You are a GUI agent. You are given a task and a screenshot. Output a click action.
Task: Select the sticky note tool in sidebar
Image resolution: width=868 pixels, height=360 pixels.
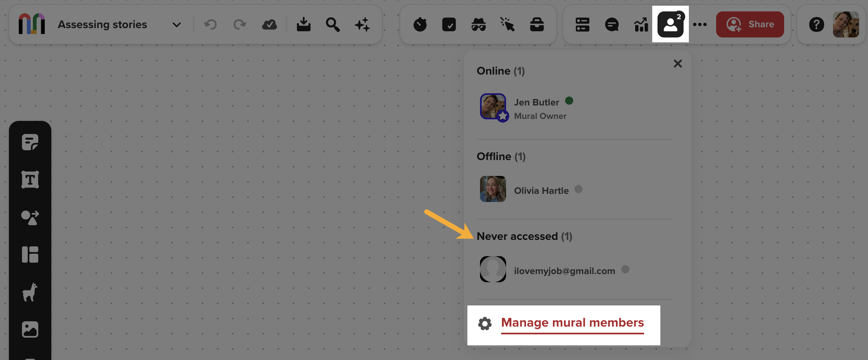click(x=30, y=142)
